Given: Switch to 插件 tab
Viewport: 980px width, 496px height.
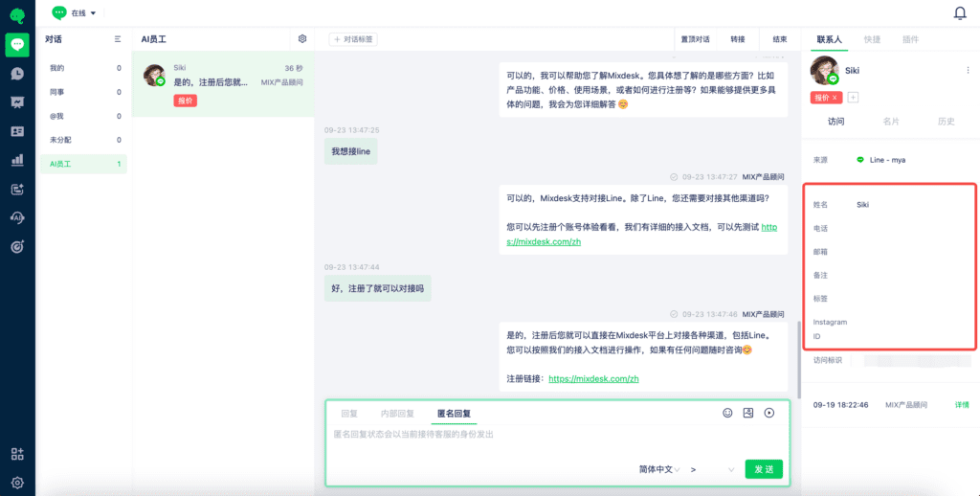Looking at the screenshot, I should point(911,39).
